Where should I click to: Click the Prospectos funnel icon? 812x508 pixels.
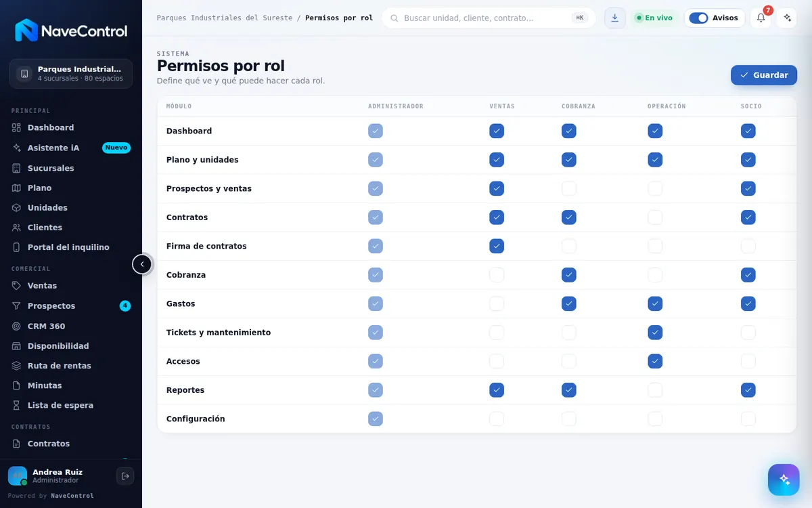tap(17, 306)
